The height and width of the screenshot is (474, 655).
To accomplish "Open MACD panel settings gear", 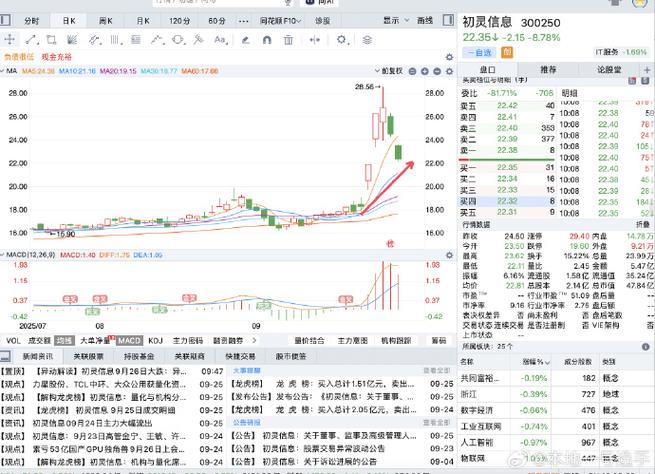I will click(x=449, y=255).
